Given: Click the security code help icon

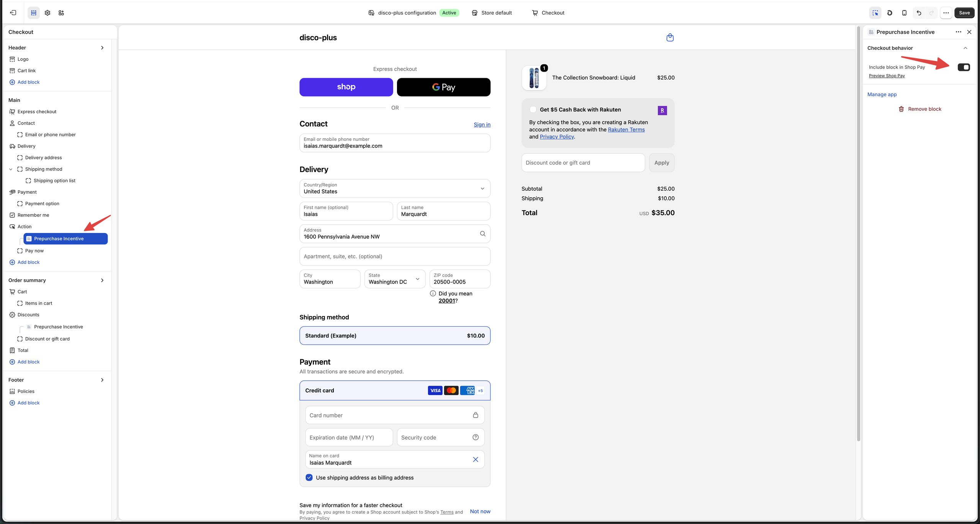Looking at the screenshot, I should pyautogui.click(x=475, y=437).
